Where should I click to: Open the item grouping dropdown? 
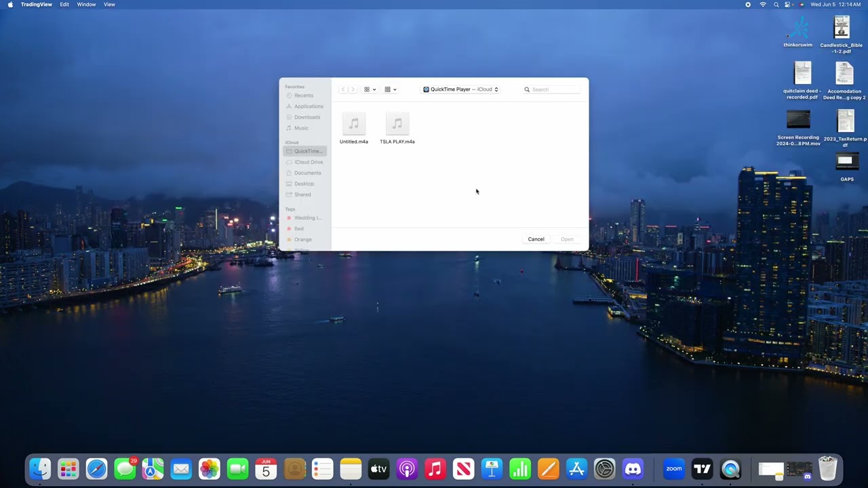(x=390, y=89)
